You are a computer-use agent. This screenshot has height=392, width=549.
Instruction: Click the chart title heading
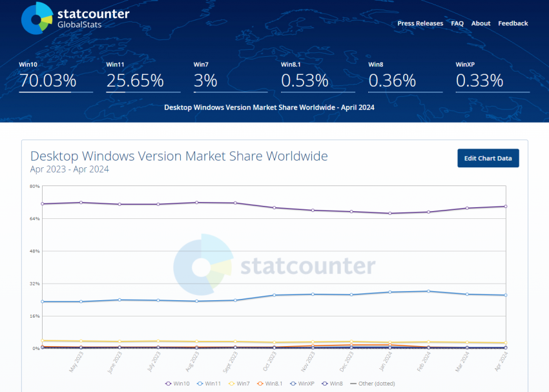click(x=179, y=156)
